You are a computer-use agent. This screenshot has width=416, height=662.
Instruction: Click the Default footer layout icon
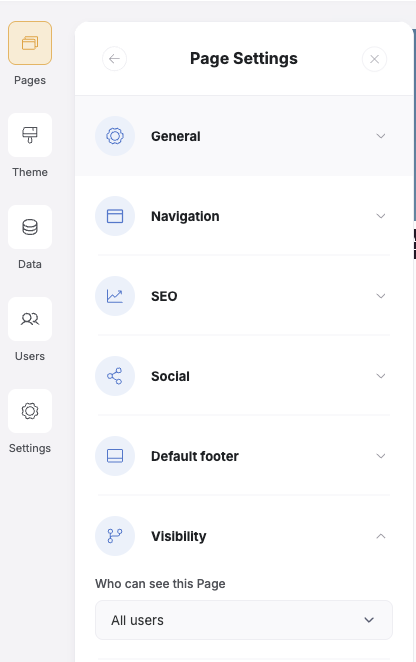[115, 456]
